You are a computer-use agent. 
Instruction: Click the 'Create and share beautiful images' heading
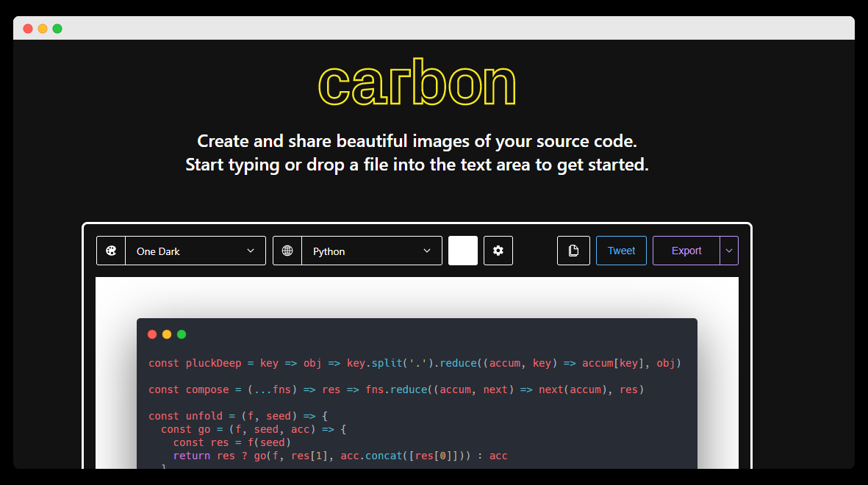(x=417, y=141)
